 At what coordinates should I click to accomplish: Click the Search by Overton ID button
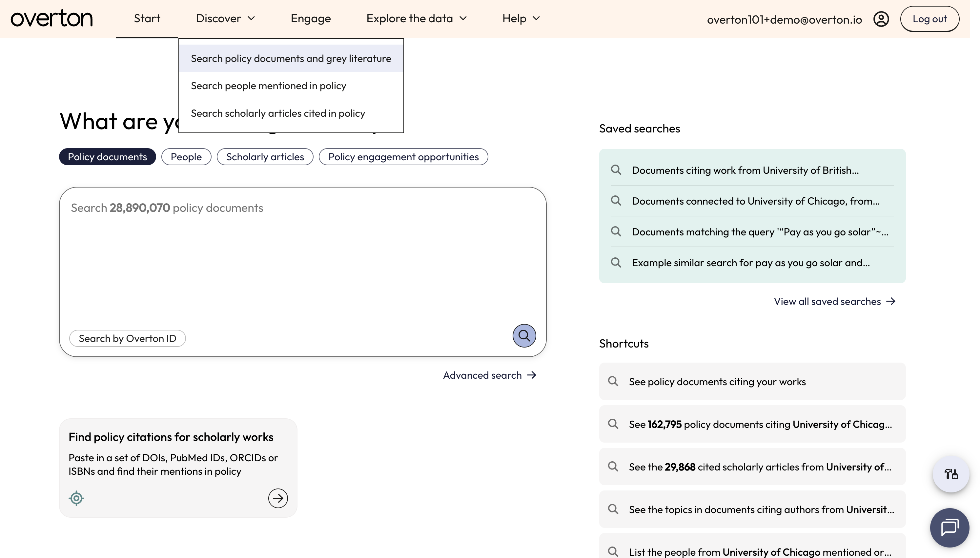pyautogui.click(x=127, y=338)
